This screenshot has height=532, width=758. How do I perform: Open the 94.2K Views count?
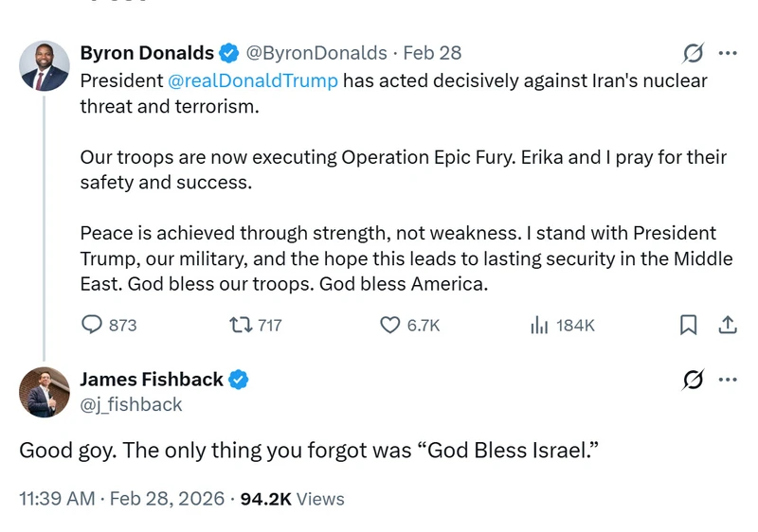[293, 499]
